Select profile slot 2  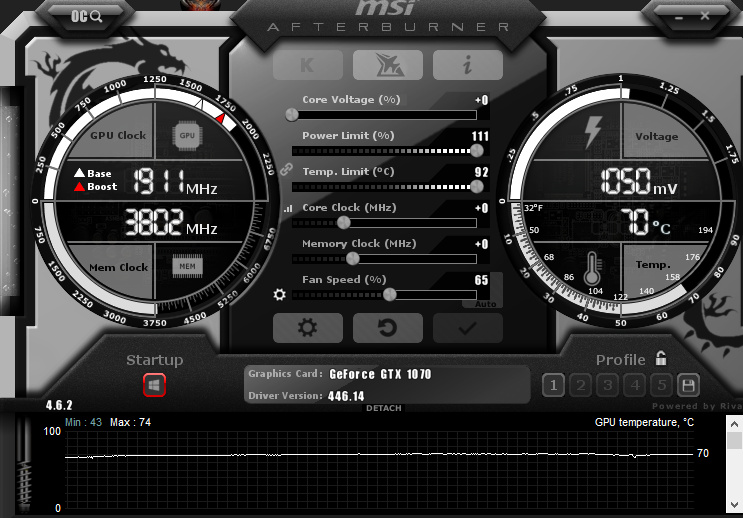click(x=580, y=385)
